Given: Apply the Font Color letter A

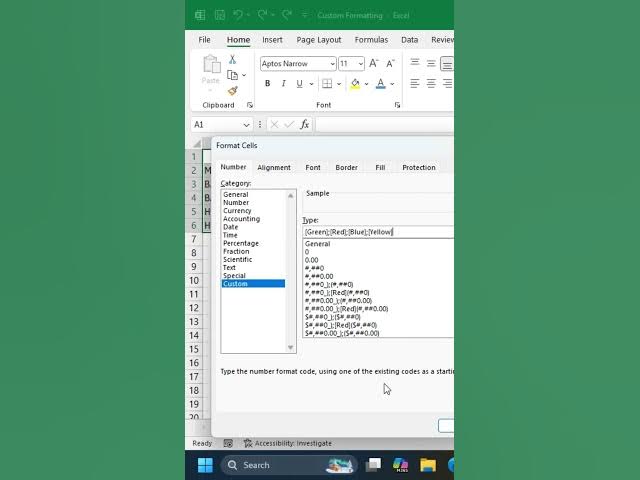Looking at the screenshot, I should [380, 83].
